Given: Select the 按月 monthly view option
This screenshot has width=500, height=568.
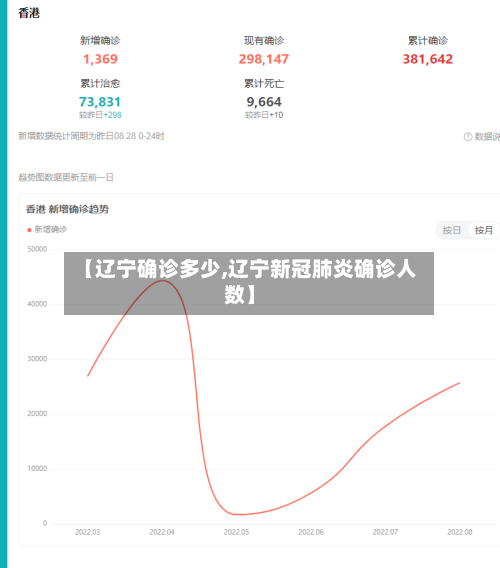Looking at the screenshot, I should tap(484, 230).
